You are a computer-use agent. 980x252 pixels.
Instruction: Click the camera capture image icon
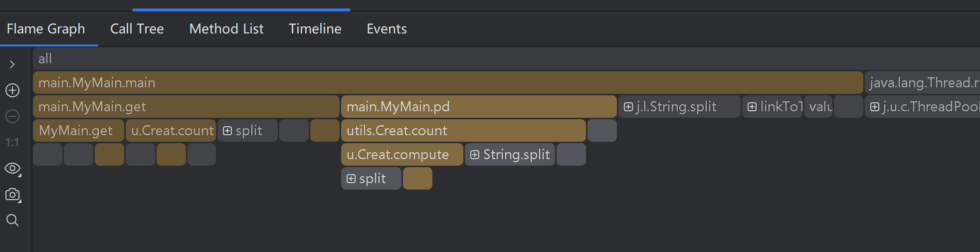point(12,195)
